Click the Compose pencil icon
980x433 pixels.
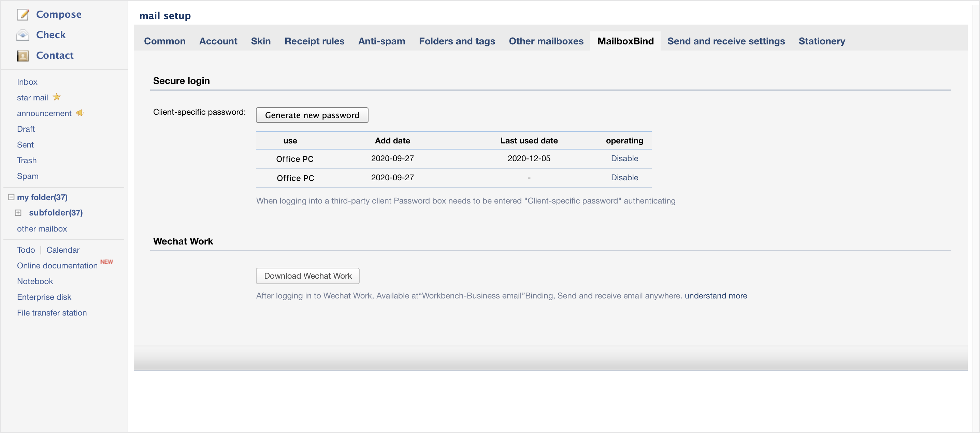[x=23, y=14]
